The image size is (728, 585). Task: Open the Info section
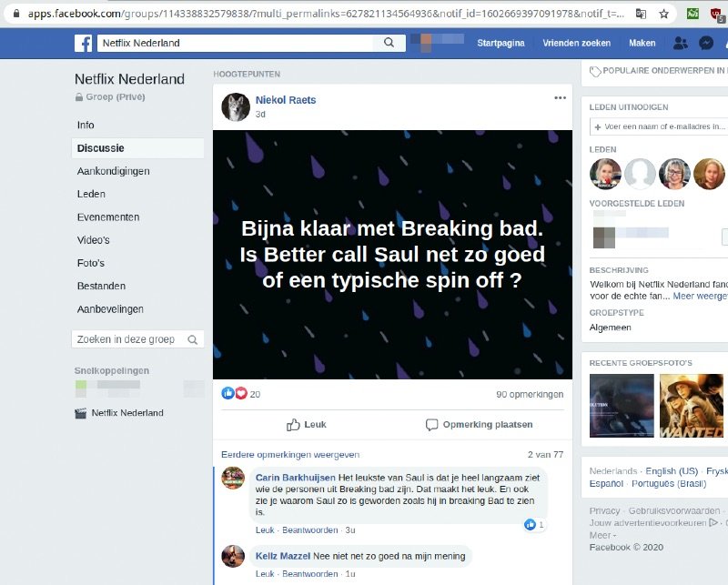click(x=86, y=126)
